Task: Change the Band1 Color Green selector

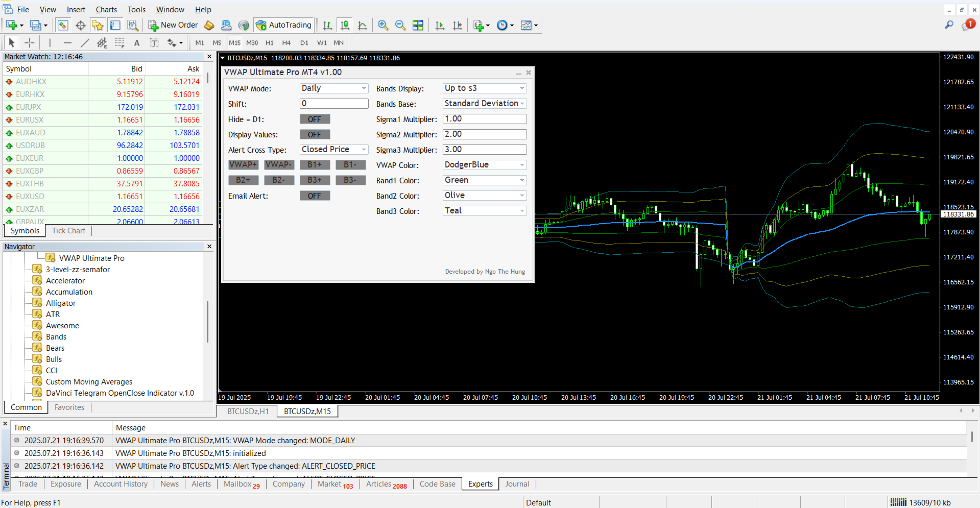Action: click(x=485, y=180)
